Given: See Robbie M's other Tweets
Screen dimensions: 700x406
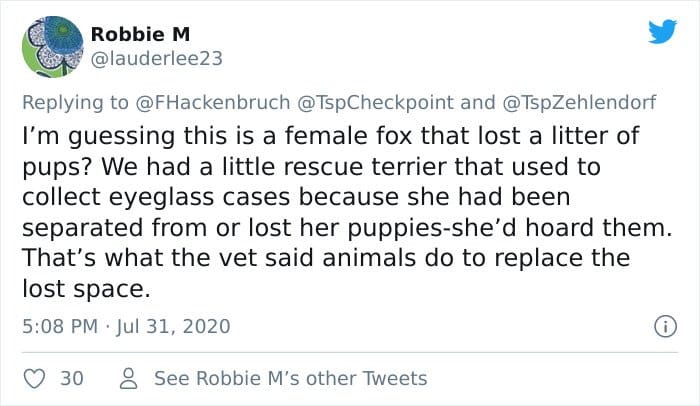Looking at the screenshot, I should click(291, 379).
